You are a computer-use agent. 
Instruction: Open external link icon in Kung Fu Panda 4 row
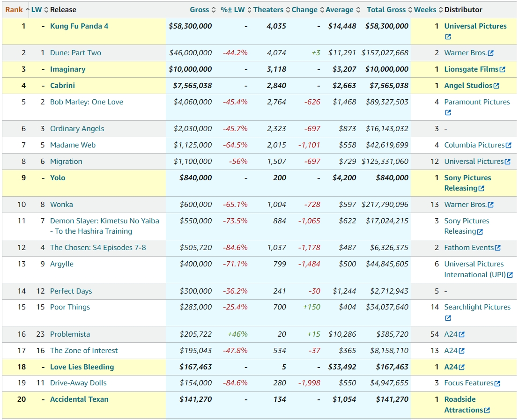(448, 37)
